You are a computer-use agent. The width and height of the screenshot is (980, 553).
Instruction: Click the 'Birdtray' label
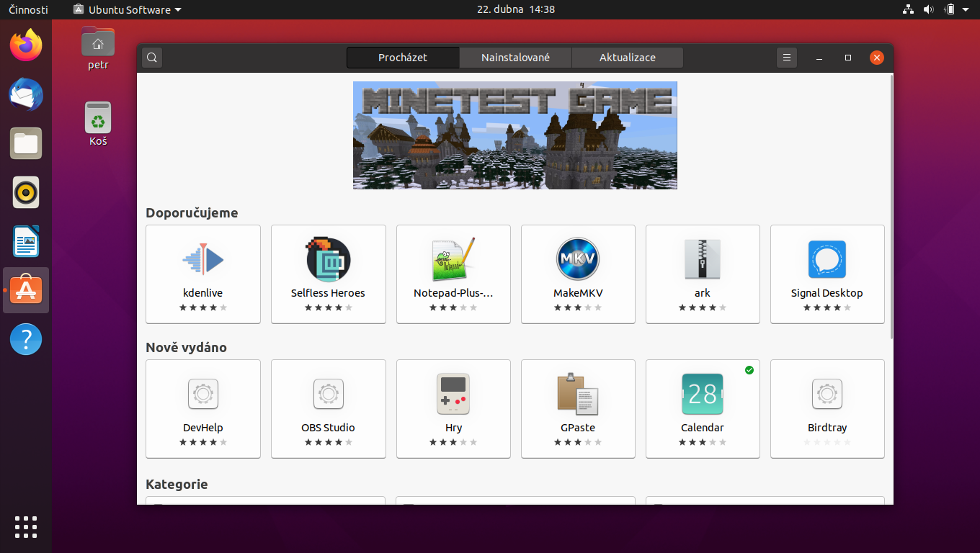click(827, 428)
